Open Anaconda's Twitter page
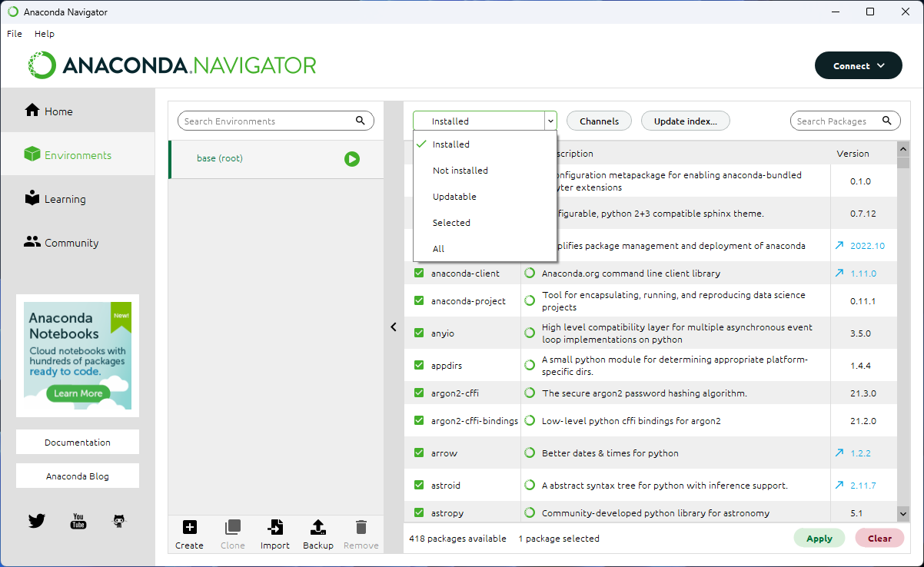The width and height of the screenshot is (924, 567). 36,520
